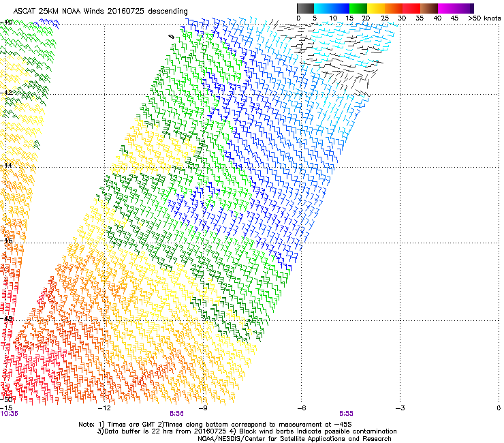The image size is (504, 443).
Task: Click the '-44' latitude axis label
Action: pyautogui.click(x=6, y=166)
